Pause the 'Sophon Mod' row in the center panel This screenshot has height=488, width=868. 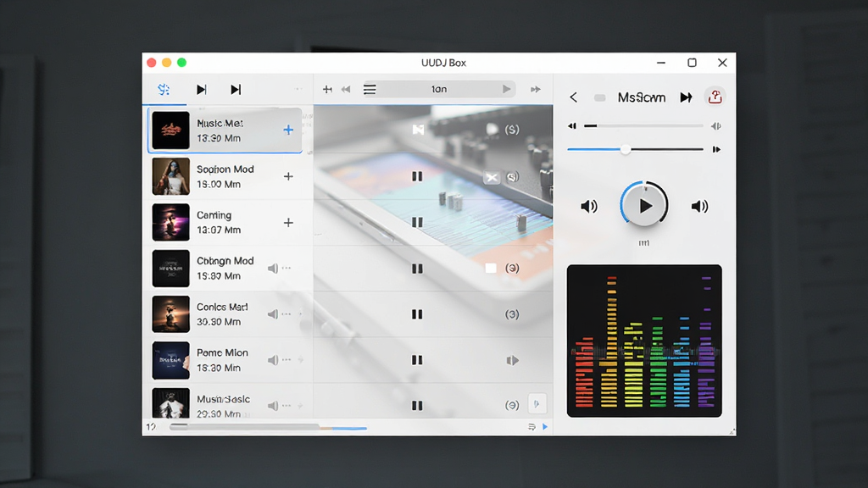[x=417, y=176]
